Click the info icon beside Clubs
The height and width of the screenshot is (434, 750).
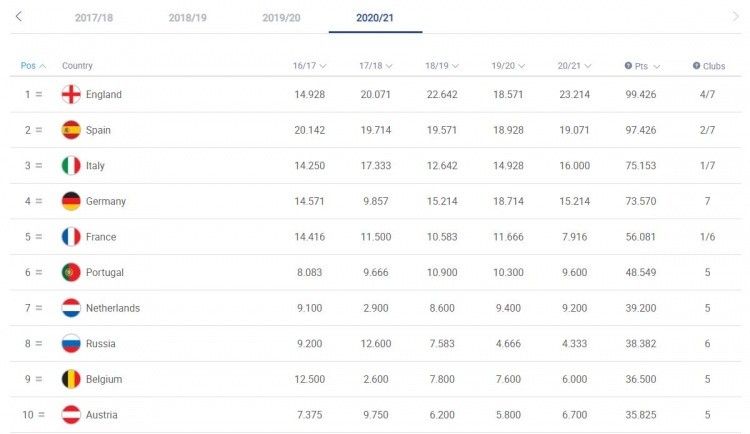pyautogui.click(x=696, y=66)
